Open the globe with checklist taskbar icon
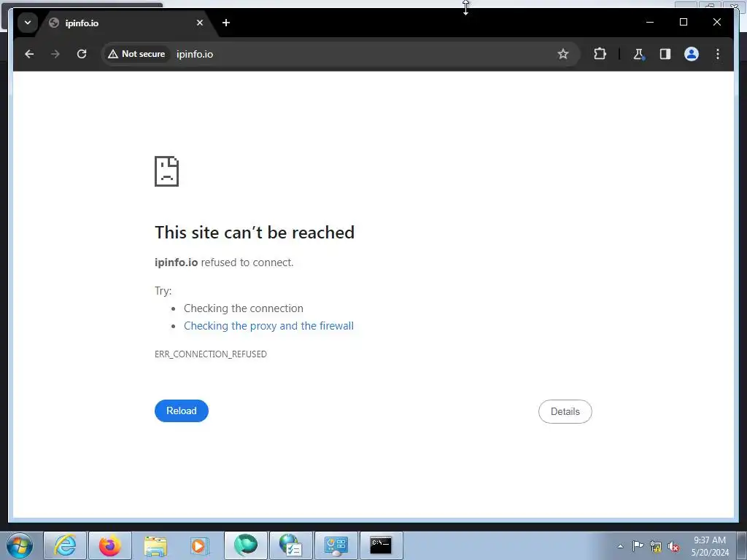The width and height of the screenshot is (747, 560). pos(290,545)
